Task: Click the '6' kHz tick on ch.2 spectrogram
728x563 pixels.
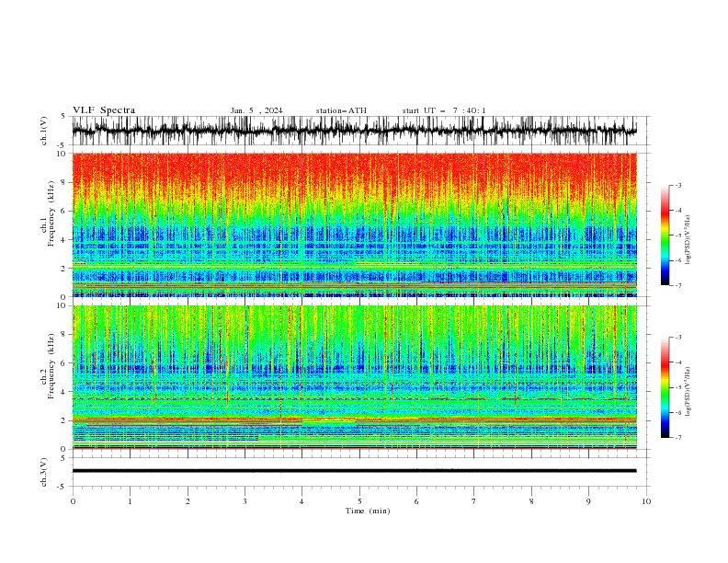Action: [x=64, y=363]
